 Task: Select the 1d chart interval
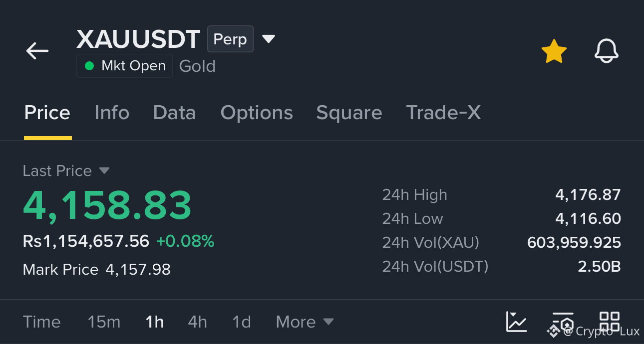coord(242,322)
